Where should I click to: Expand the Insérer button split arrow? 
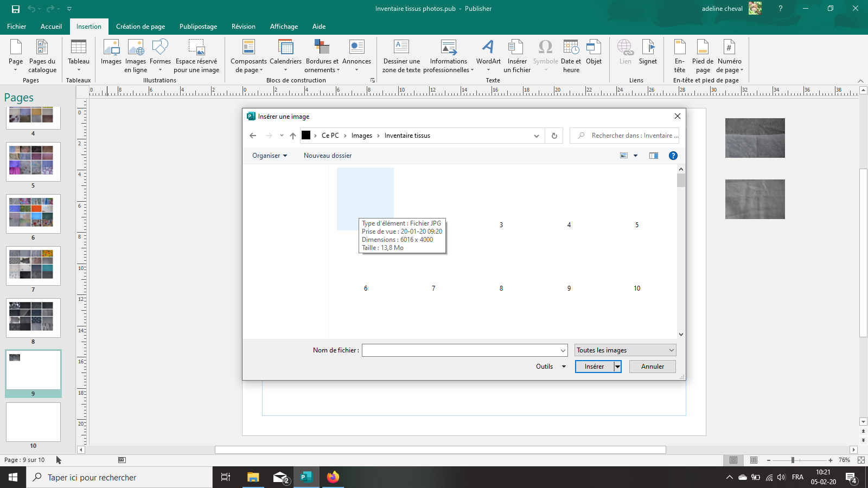coord(617,367)
